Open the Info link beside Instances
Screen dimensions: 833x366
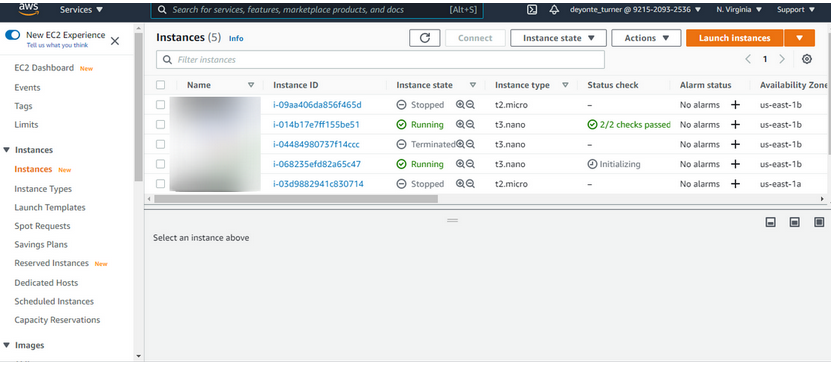point(236,38)
